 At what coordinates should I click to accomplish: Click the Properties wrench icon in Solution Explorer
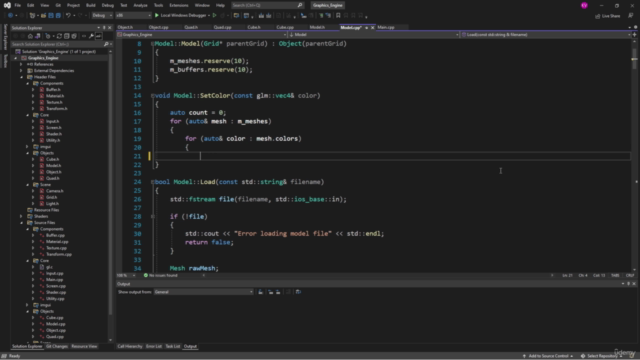(x=91, y=36)
